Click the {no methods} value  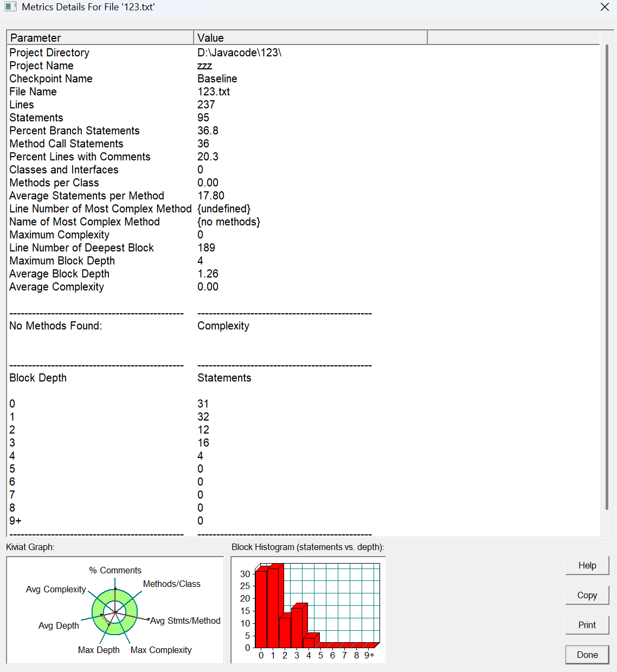[229, 222]
